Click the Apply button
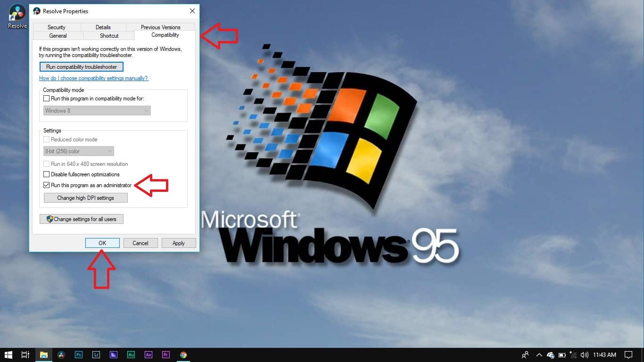This screenshot has height=362, width=644. tap(179, 243)
